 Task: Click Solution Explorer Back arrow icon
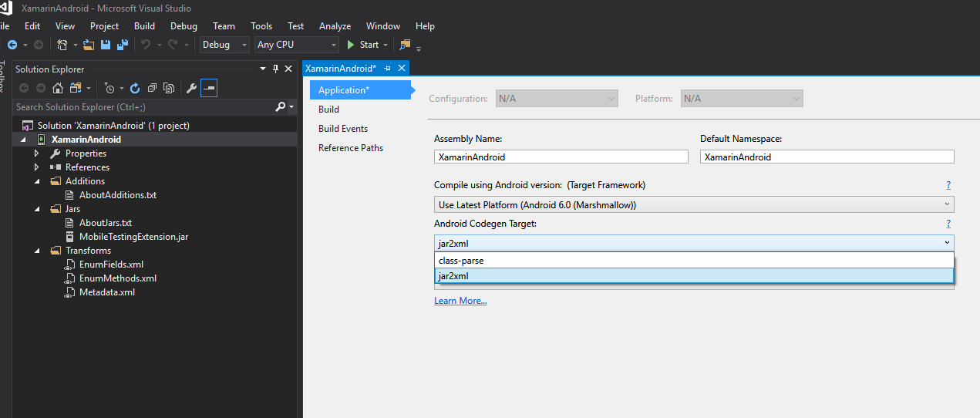click(x=24, y=89)
